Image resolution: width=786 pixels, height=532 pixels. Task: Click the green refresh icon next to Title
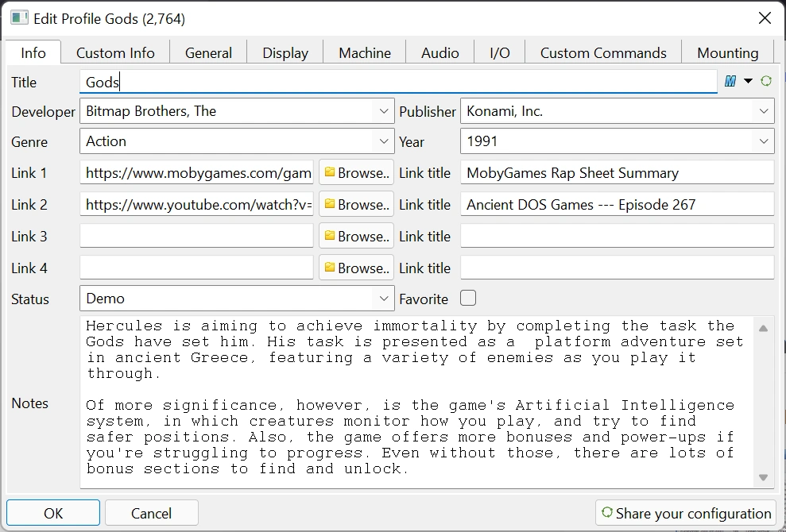[766, 81]
